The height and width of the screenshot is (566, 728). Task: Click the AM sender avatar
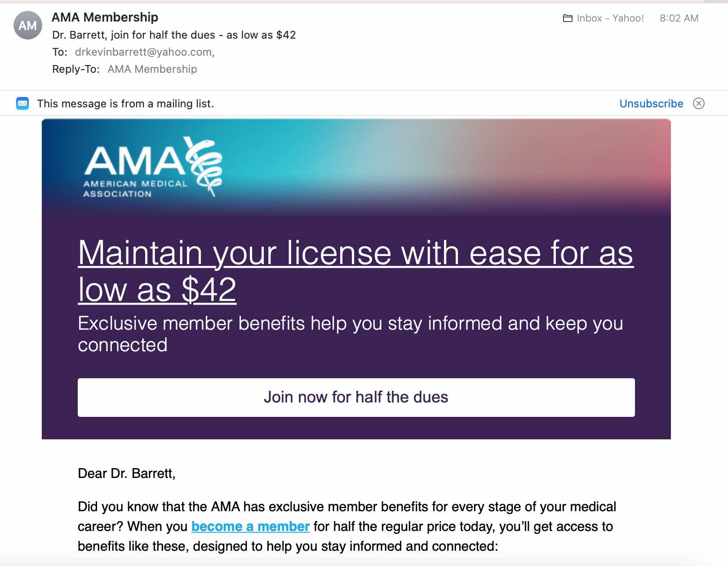coord(28,25)
